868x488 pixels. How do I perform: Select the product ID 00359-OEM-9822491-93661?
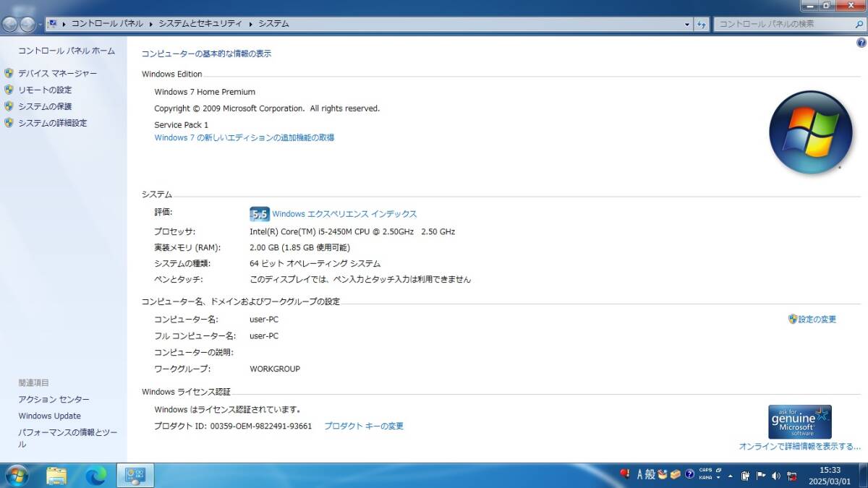[261, 426]
